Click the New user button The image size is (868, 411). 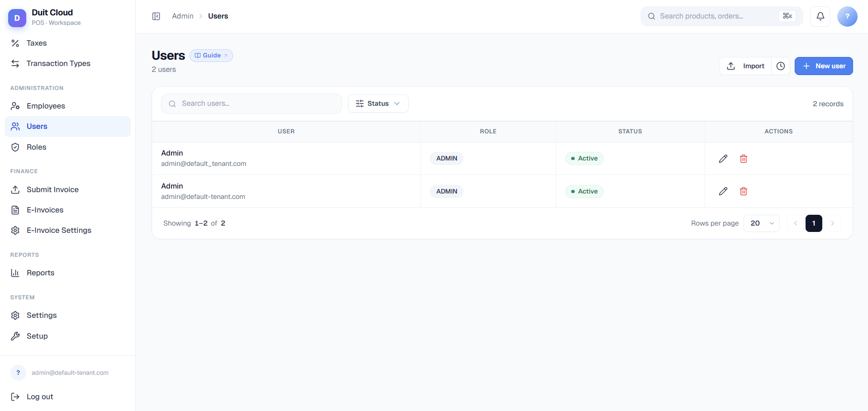[824, 66]
